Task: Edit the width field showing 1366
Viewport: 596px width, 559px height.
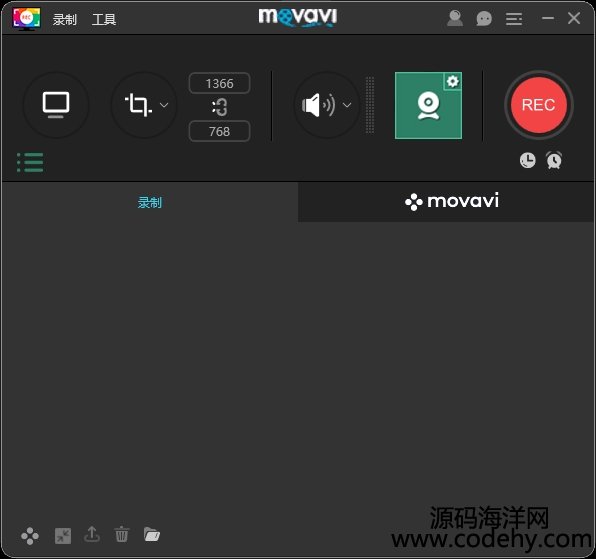Action: click(x=219, y=83)
